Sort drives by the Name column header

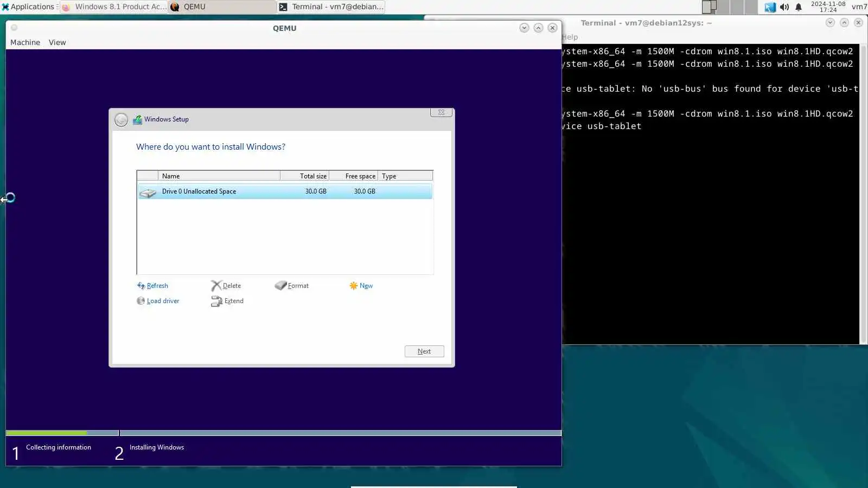(x=219, y=176)
